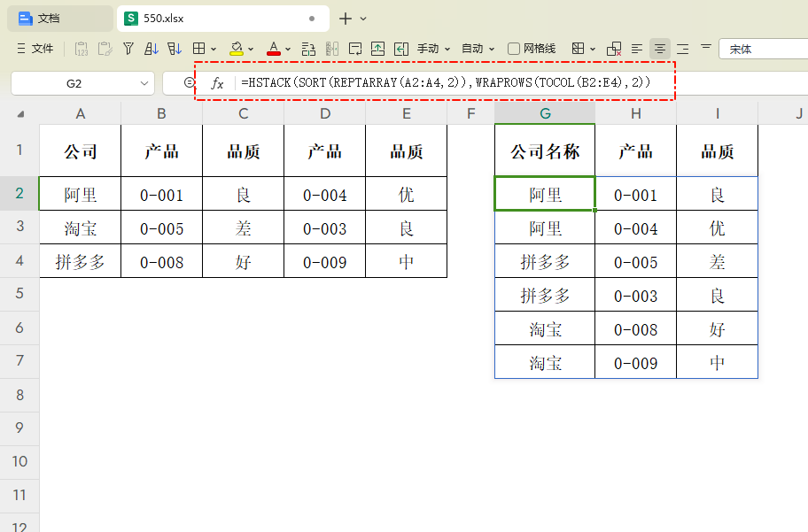Align text left
808x532 pixels.
pos(637,49)
